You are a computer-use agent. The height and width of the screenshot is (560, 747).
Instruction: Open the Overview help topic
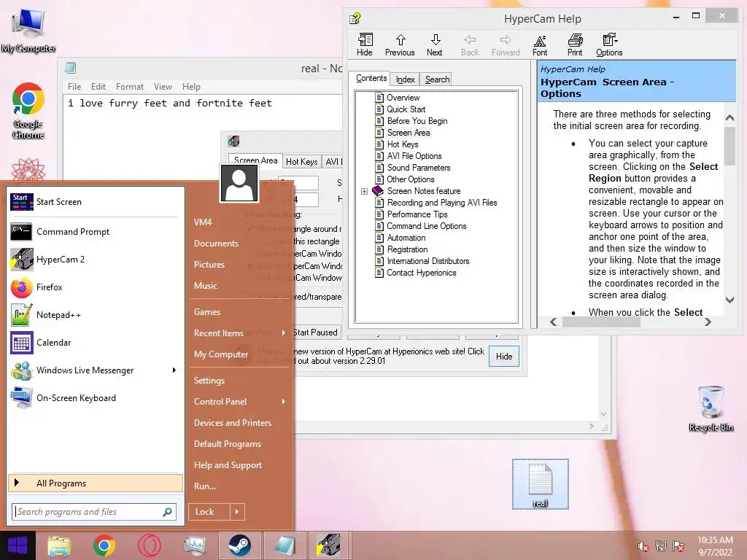403,98
